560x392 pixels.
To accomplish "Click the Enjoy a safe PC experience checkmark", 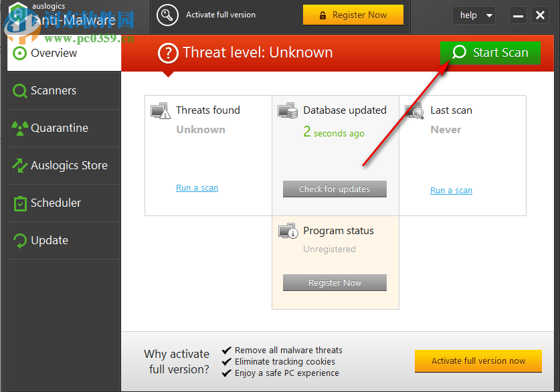I will (x=227, y=373).
